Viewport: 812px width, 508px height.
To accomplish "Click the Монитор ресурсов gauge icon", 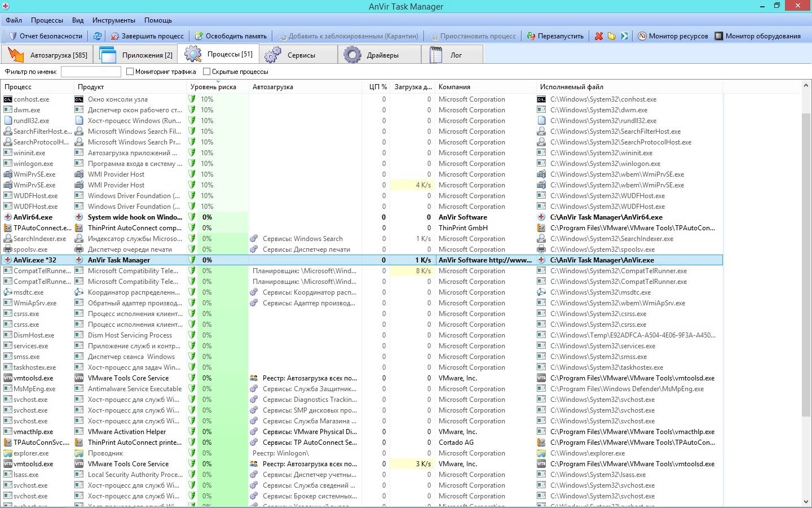I will coord(642,36).
